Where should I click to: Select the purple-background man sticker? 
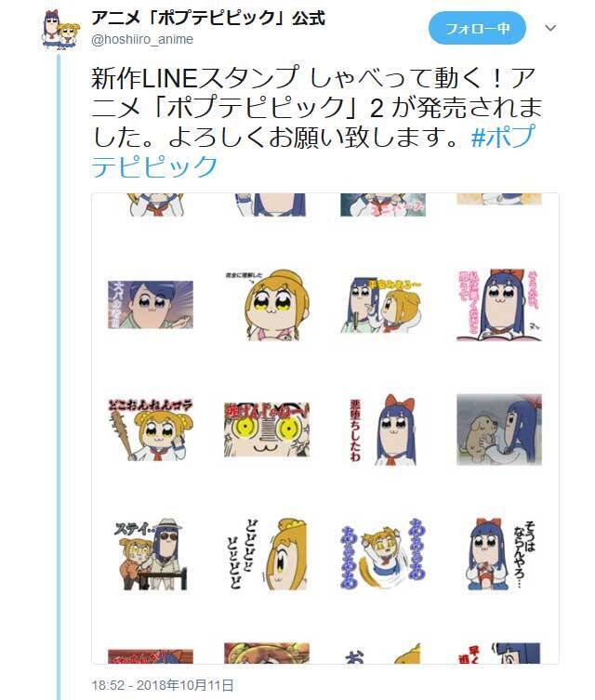click(151, 305)
